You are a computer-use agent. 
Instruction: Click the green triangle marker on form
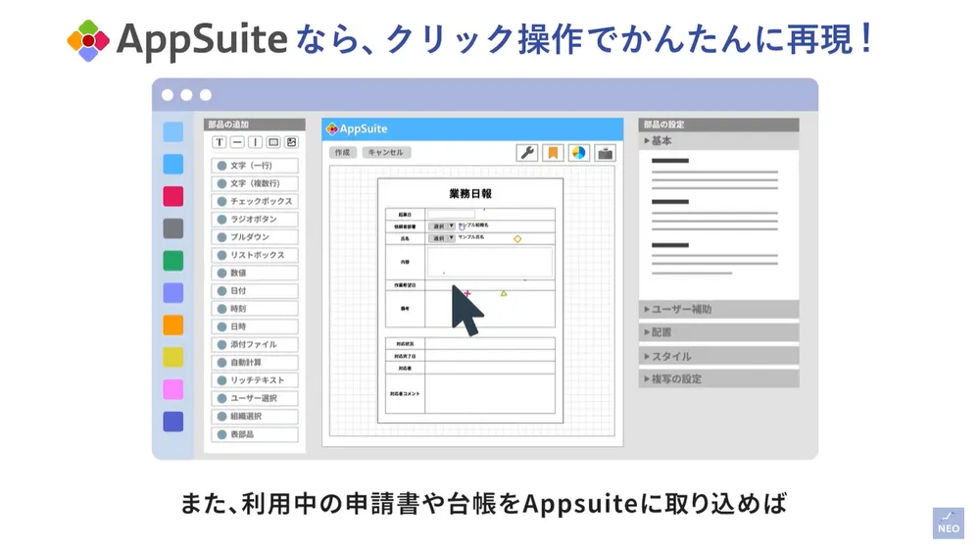pyautogui.click(x=504, y=293)
